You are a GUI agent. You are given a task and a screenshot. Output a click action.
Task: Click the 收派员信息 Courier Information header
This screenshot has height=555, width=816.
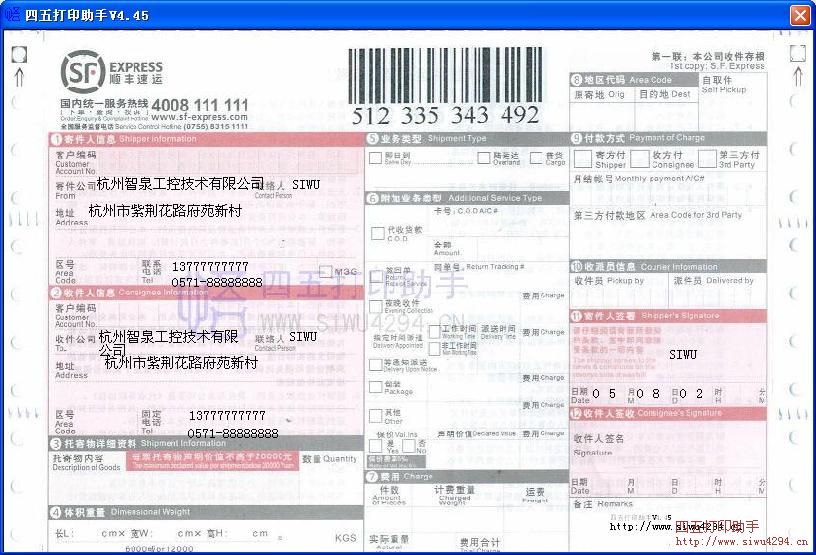(x=668, y=267)
